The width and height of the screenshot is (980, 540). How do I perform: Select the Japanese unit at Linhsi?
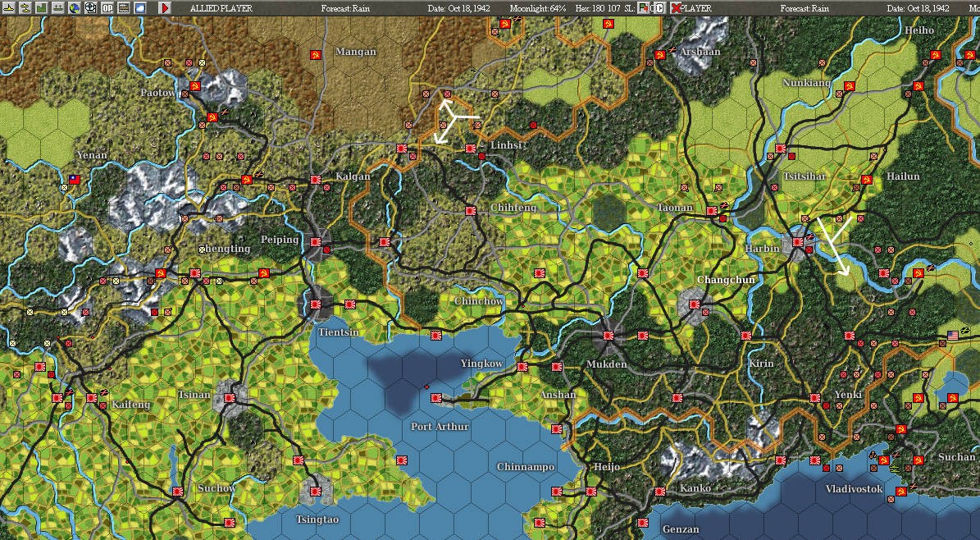471,149
